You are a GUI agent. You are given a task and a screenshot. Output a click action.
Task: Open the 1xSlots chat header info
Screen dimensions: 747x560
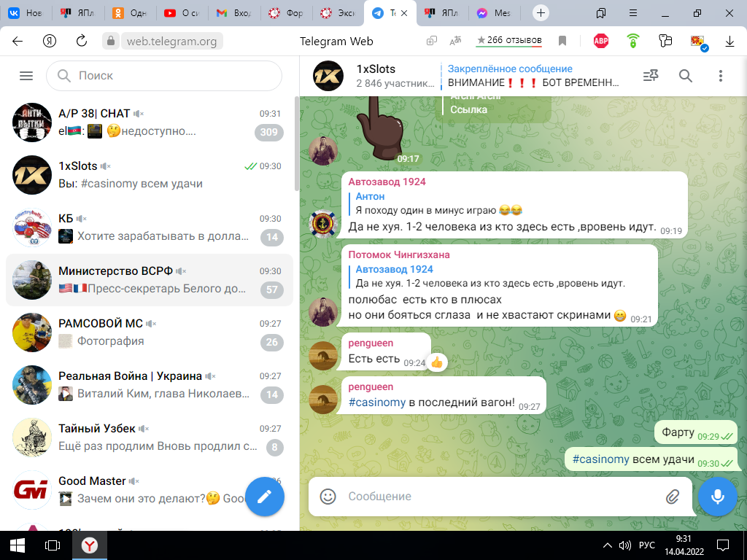tap(374, 76)
